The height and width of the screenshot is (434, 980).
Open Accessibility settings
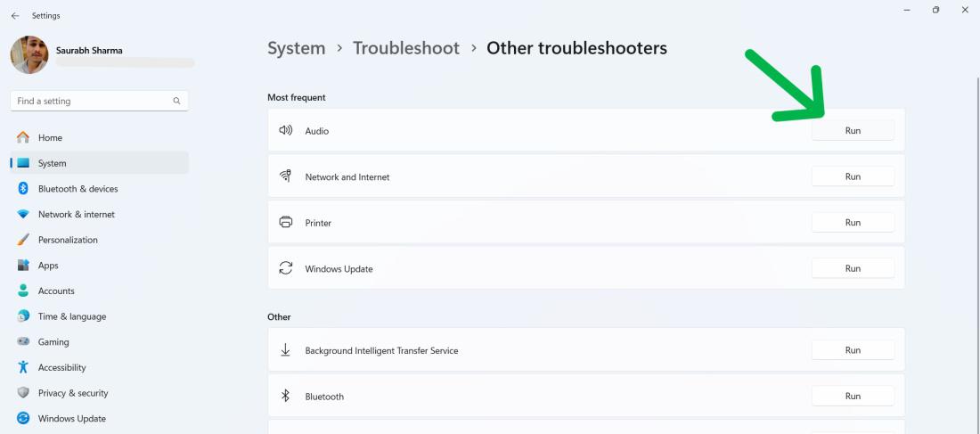coord(100,367)
